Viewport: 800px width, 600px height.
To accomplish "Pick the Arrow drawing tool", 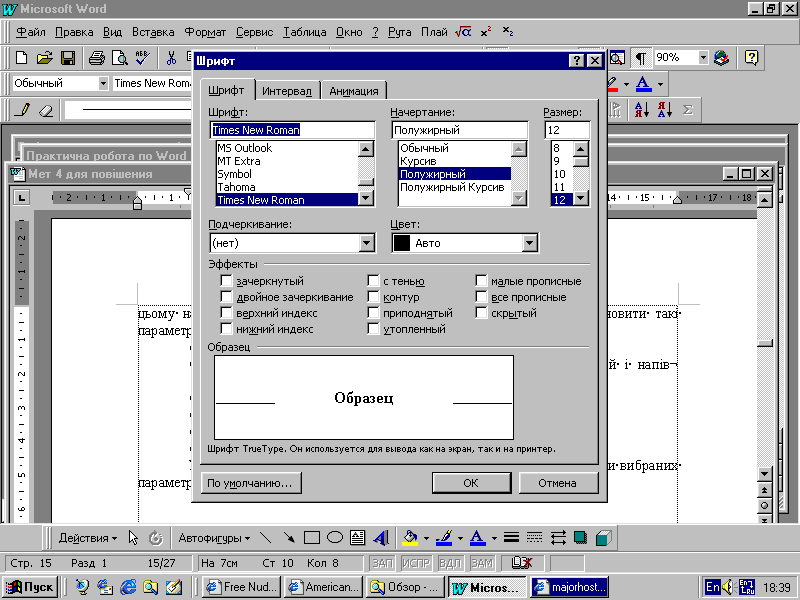I will coord(289,538).
